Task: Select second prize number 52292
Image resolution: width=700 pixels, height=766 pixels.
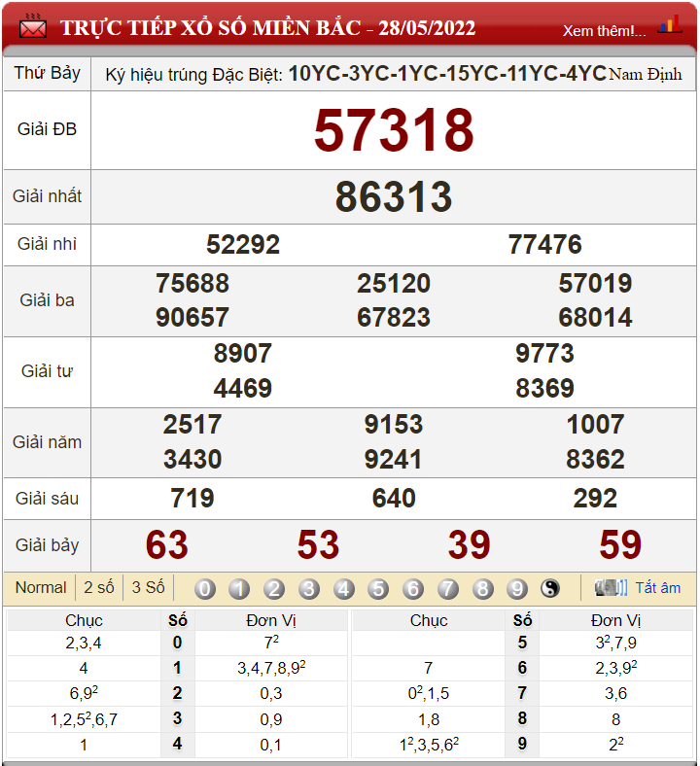Action: pyautogui.click(x=243, y=244)
